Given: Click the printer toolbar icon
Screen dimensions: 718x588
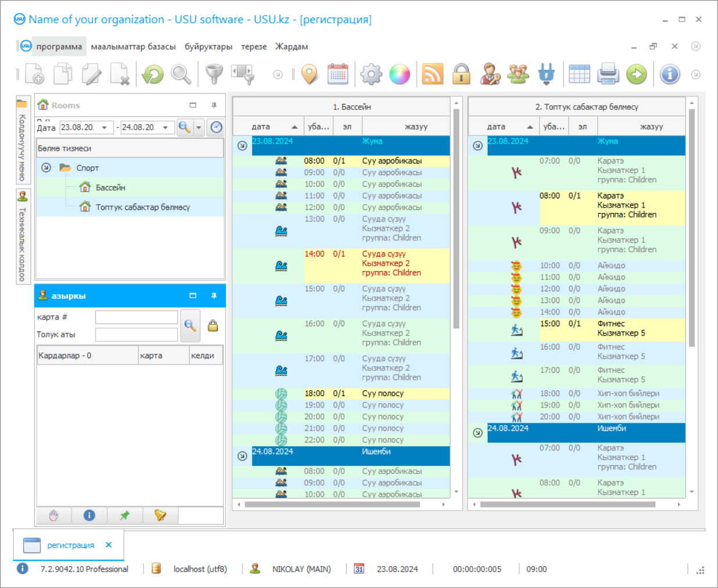Looking at the screenshot, I should point(608,74).
